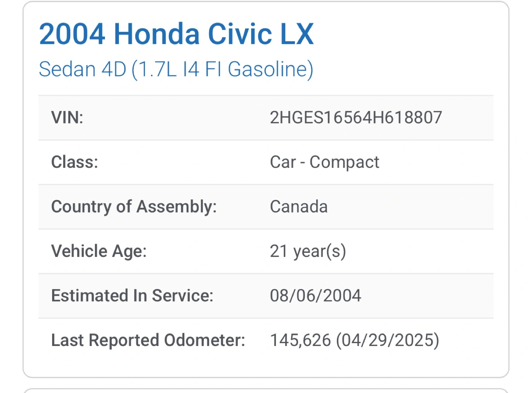Click the model year 2004 in title
This screenshot has height=393, width=532.
coord(72,34)
